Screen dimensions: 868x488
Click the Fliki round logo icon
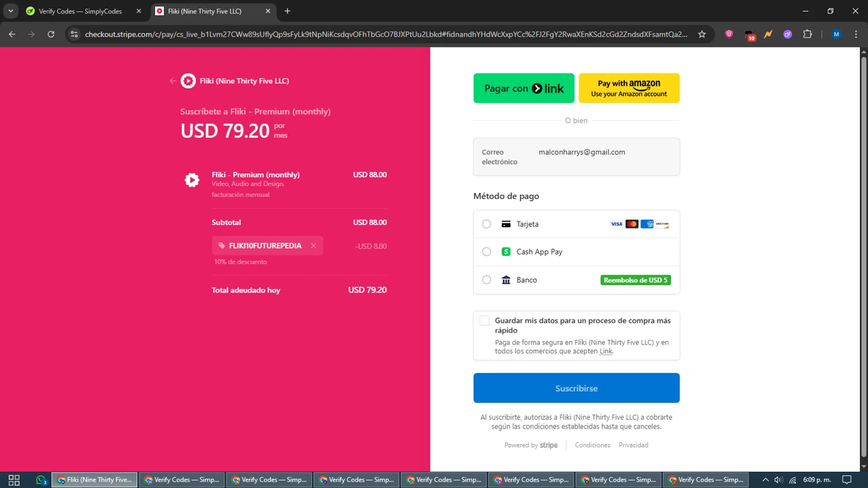pyautogui.click(x=188, y=81)
